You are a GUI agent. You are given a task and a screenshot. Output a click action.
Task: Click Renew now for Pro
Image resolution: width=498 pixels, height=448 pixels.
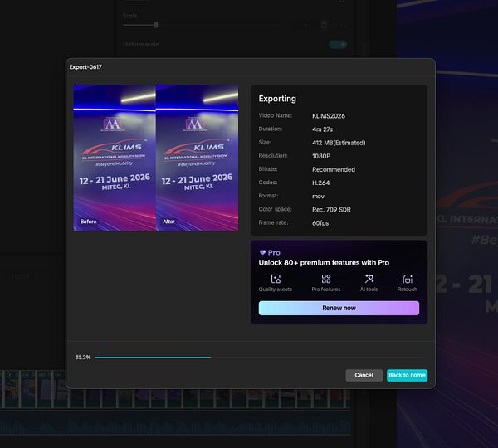coord(339,308)
